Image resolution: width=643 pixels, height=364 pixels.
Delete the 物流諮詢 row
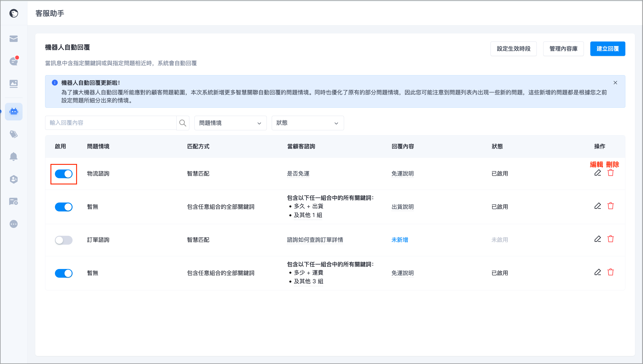tap(610, 173)
